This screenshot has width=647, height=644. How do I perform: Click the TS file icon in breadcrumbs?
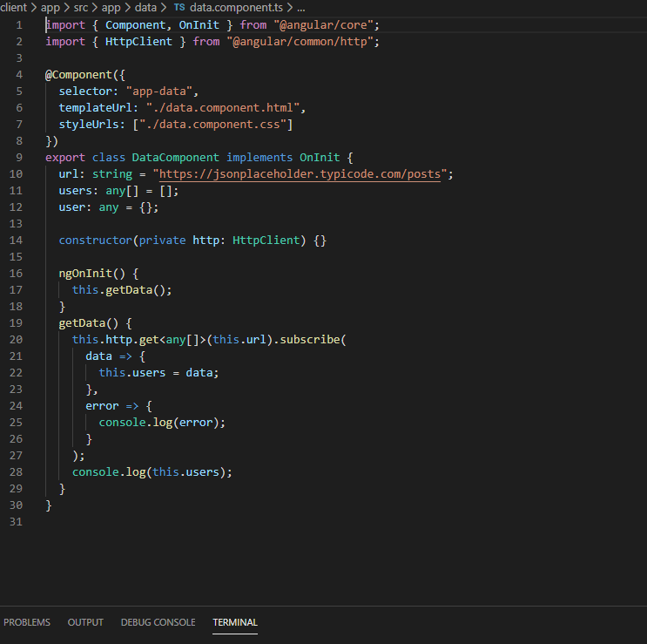(179, 7)
